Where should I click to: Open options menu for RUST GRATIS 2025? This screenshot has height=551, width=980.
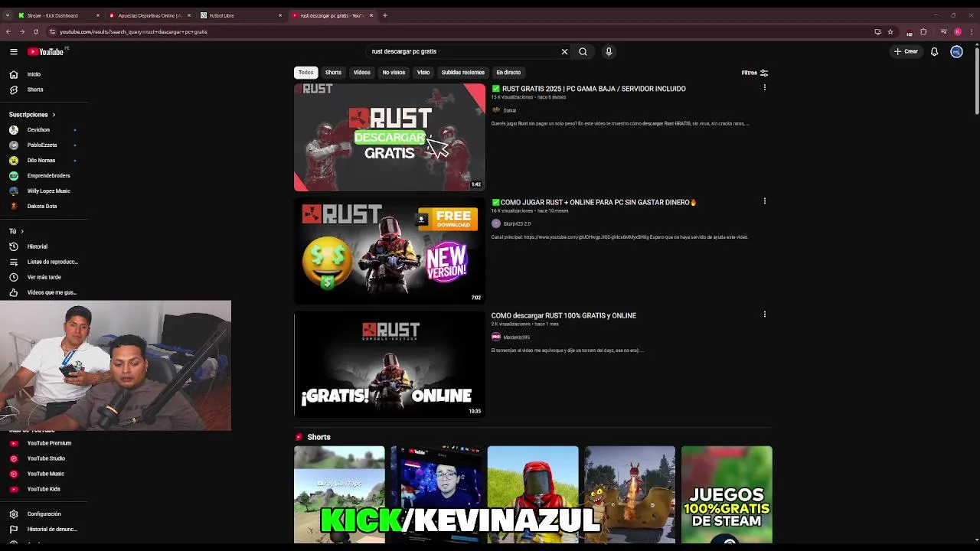pyautogui.click(x=764, y=88)
